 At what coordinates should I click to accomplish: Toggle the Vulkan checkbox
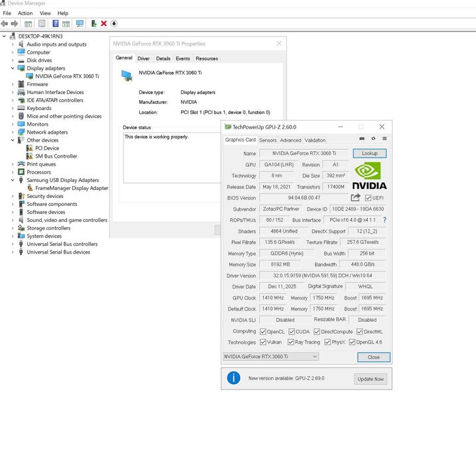coord(263,342)
